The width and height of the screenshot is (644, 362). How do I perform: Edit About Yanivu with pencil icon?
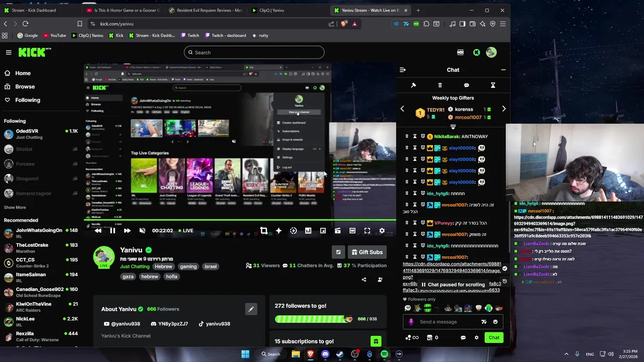[251, 309]
